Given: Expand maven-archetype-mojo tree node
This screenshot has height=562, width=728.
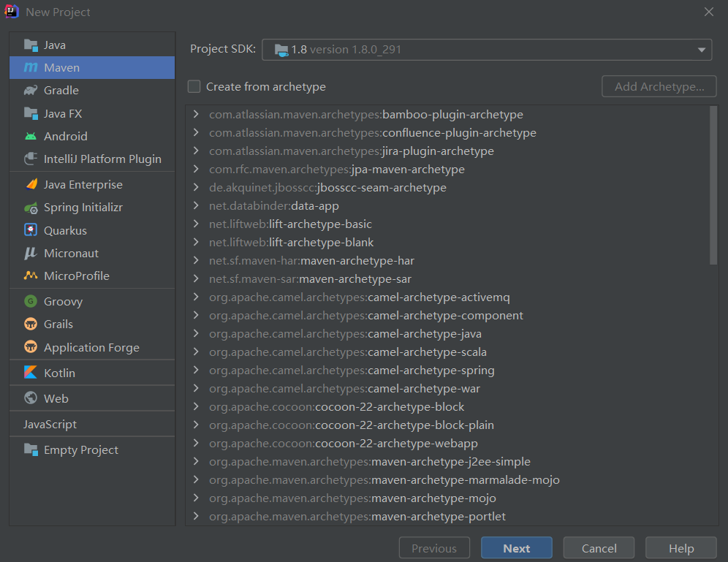Looking at the screenshot, I should coord(196,498).
